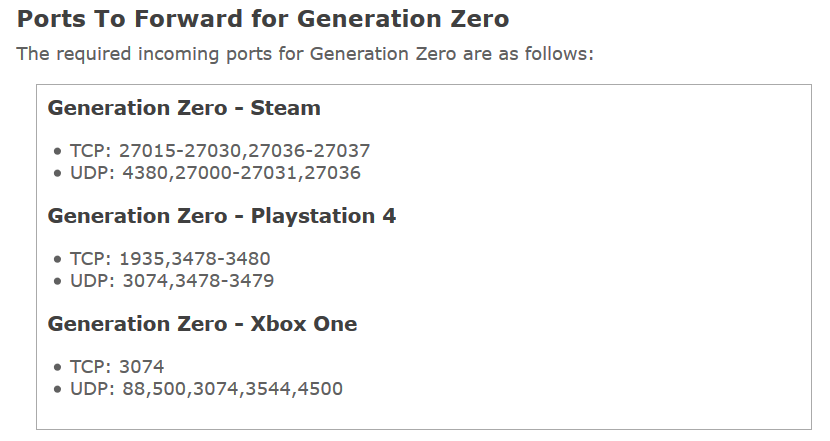
Task: Click the Xbox One TCP: 3074 line
Action: (x=117, y=367)
